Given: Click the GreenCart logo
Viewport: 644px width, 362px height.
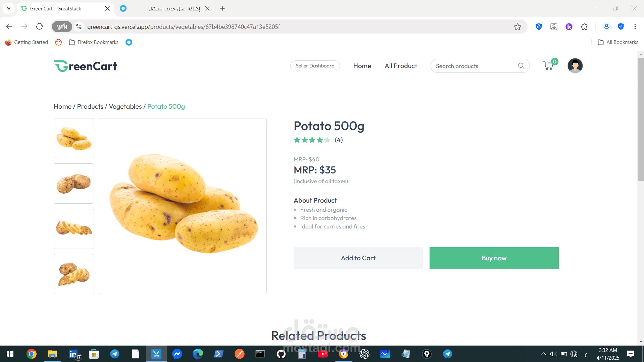Looking at the screenshot, I should pyautogui.click(x=85, y=66).
